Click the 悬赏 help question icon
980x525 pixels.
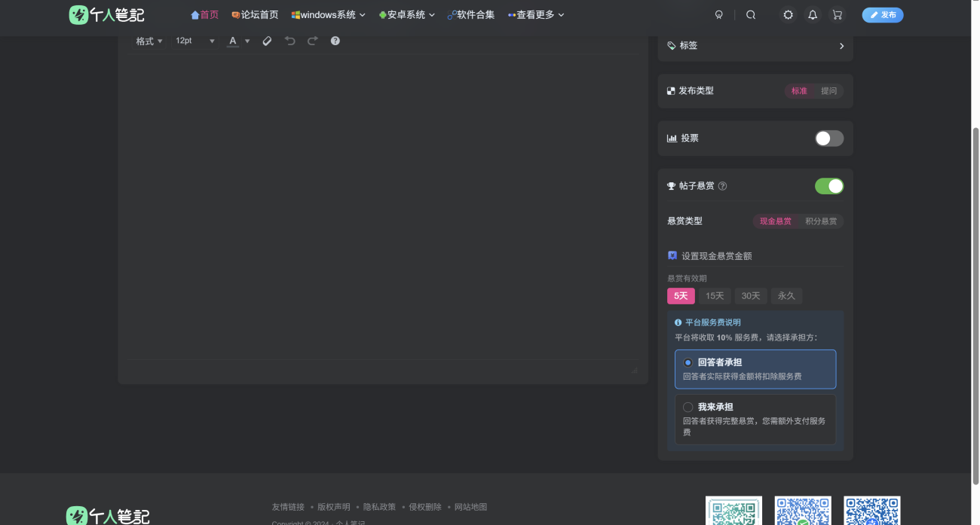tap(722, 186)
